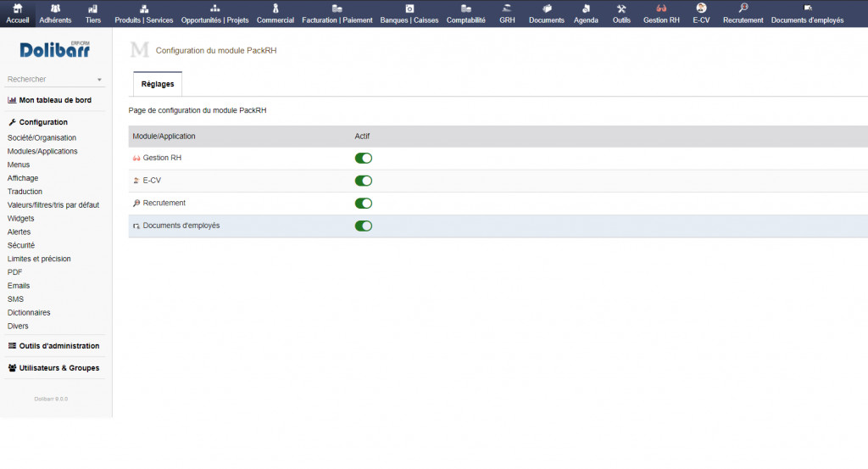Click the Module/Application column header
Screen dimensions: 868x469
pos(164,137)
